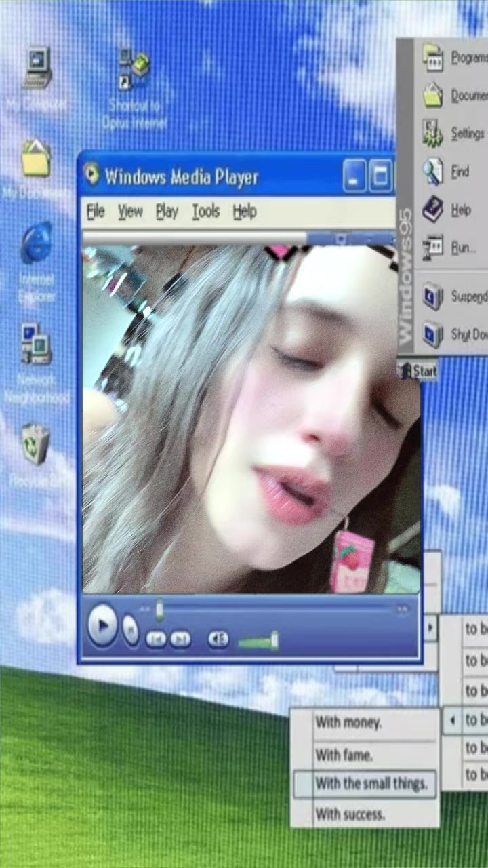
Task: Skip to next track in Media Player
Action: point(180,639)
